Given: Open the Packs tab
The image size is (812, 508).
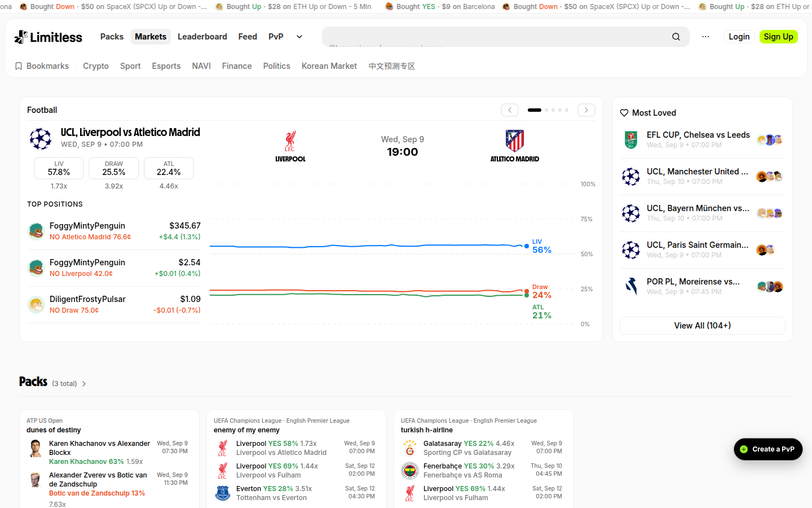Looking at the screenshot, I should coord(112,37).
